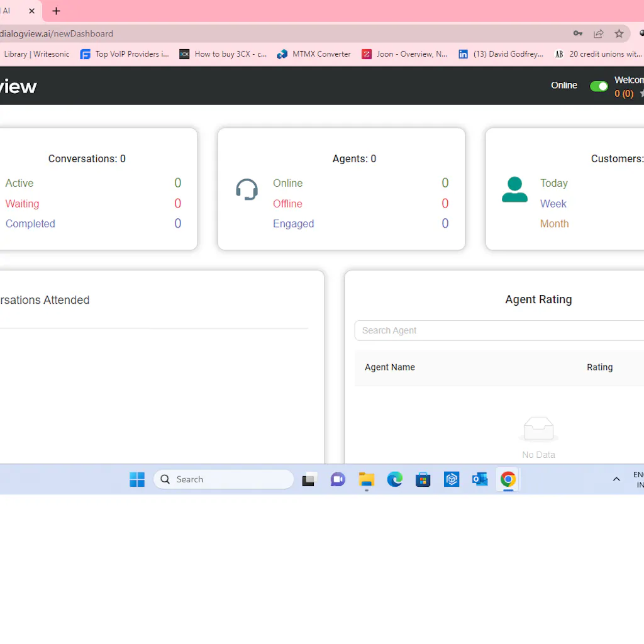Launch Microsoft Store from the taskbar
This screenshot has height=644, width=644.
(423, 479)
